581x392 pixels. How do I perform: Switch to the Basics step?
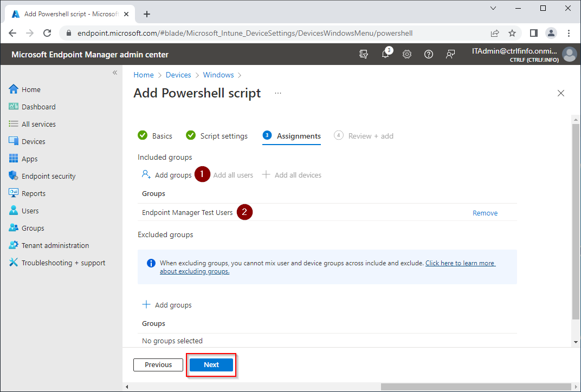point(162,136)
